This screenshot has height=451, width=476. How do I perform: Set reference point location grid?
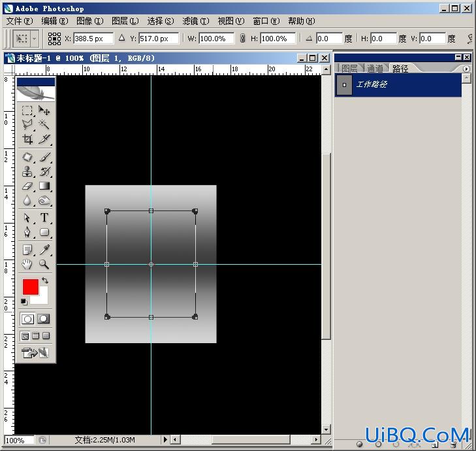(54, 39)
